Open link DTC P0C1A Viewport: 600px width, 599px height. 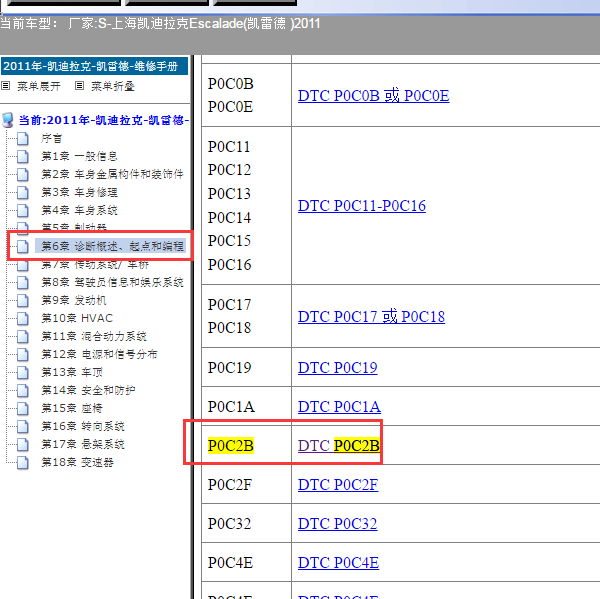[339, 407]
